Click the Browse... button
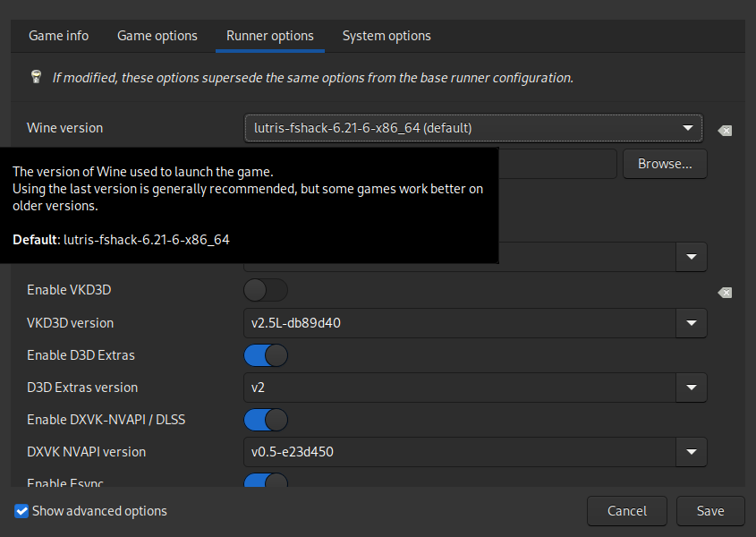This screenshot has height=537, width=756. pos(665,164)
